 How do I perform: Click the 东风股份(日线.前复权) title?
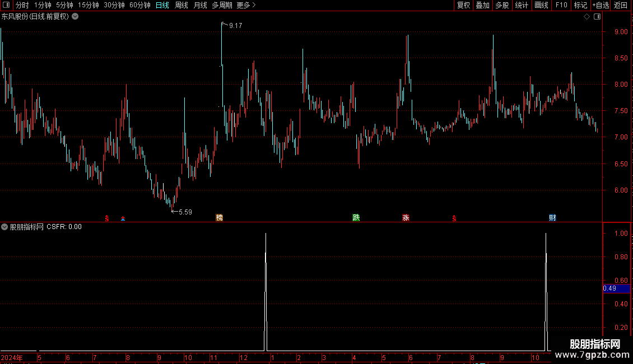35,17
